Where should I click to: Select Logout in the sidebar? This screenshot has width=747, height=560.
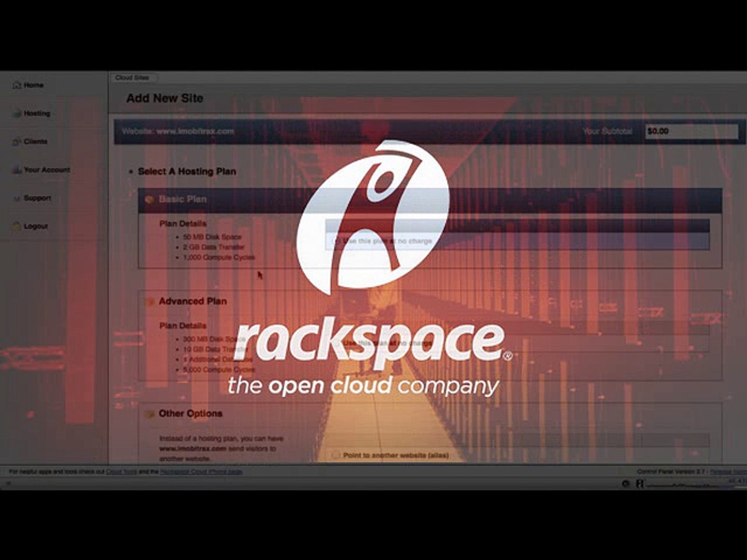coord(36,226)
